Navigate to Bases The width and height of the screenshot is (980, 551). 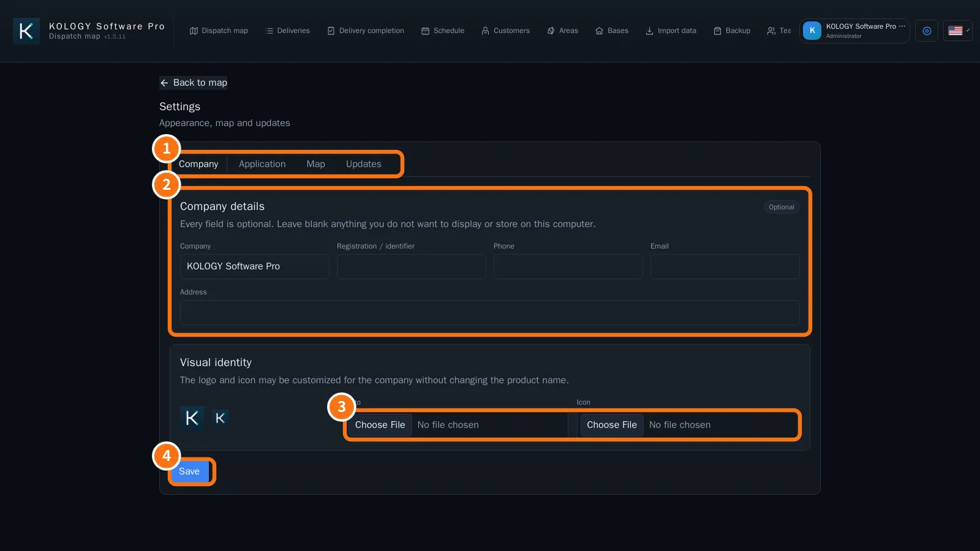(612, 31)
